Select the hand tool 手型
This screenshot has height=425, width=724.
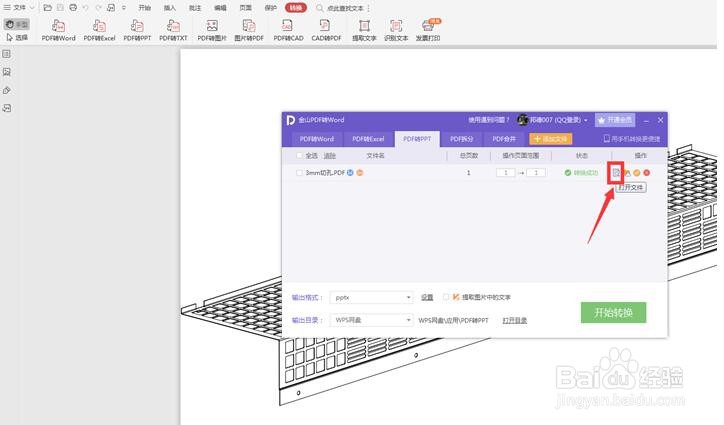click(x=17, y=24)
